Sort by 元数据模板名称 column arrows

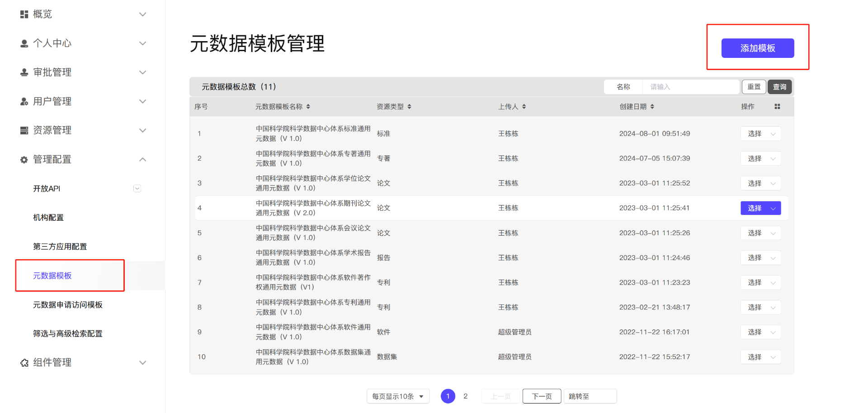tap(308, 107)
